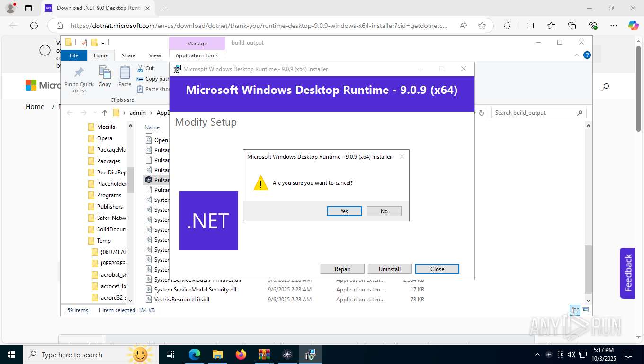Open Edge Favorites list icon
Viewport: 644px width, 364px height.
coord(551,26)
